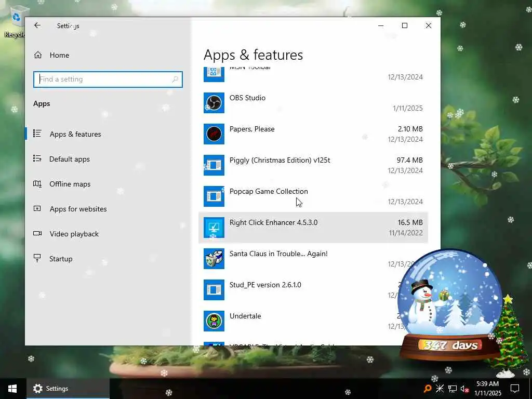This screenshot has width=532, height=399.
Task: Select the Offline maps sidebar icon
Action: [37, 183]
